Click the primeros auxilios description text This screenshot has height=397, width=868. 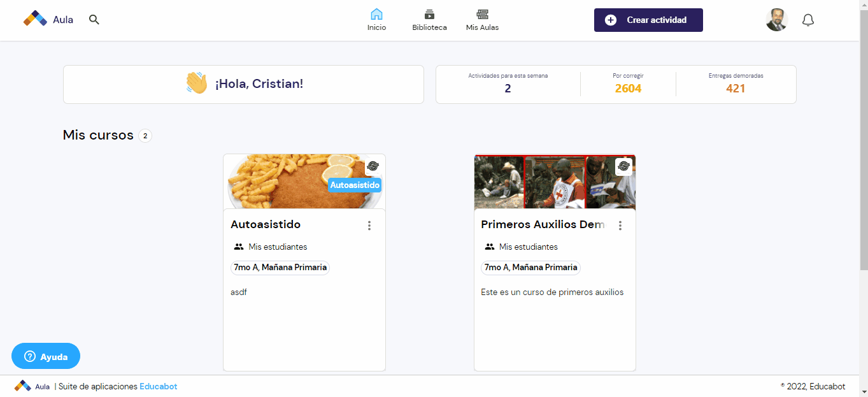552,292
